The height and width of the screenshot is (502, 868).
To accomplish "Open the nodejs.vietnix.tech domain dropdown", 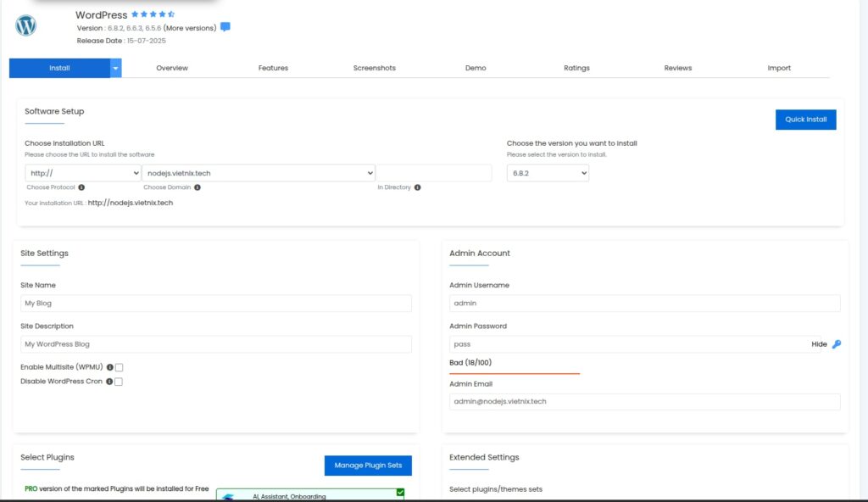I will click(259, 173).
